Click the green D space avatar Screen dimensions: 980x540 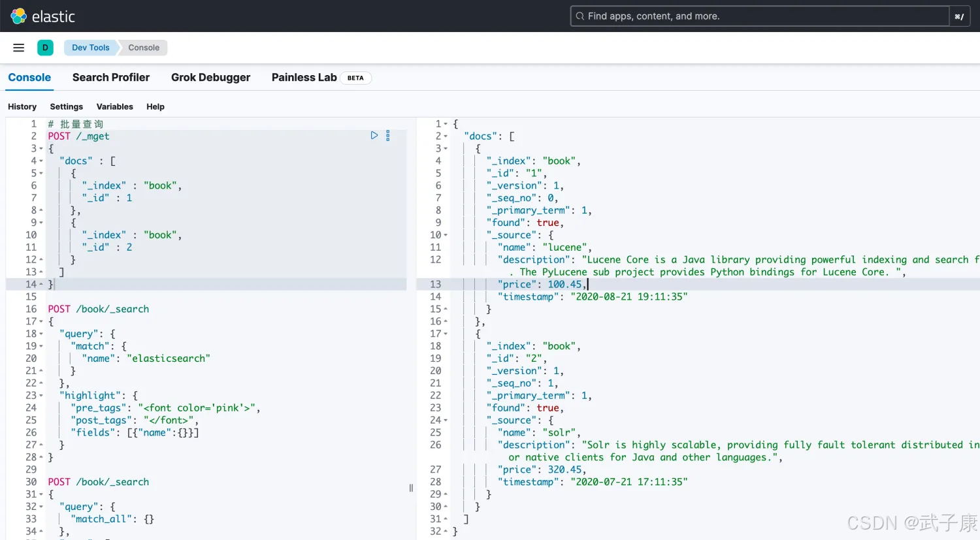(x=45, y=48)
